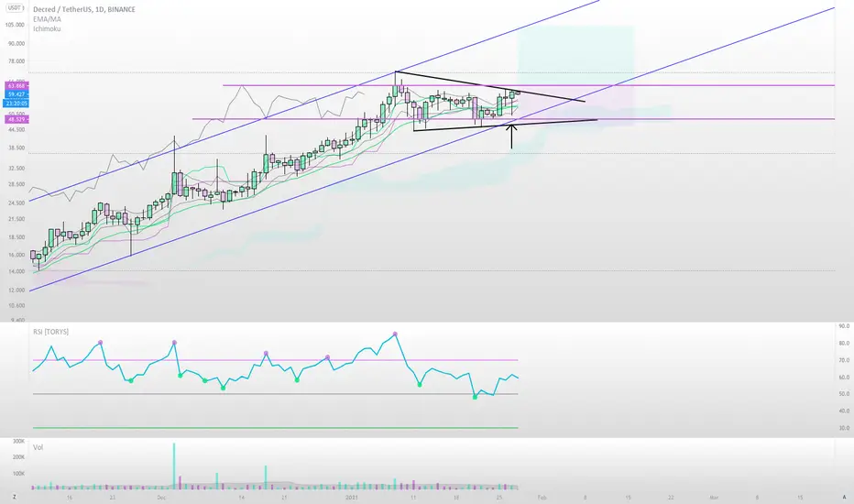Click the 28.500 price axis value
The width and height of the screenshot is (854, 504).
pyautogui.click(x=16, y=185)
